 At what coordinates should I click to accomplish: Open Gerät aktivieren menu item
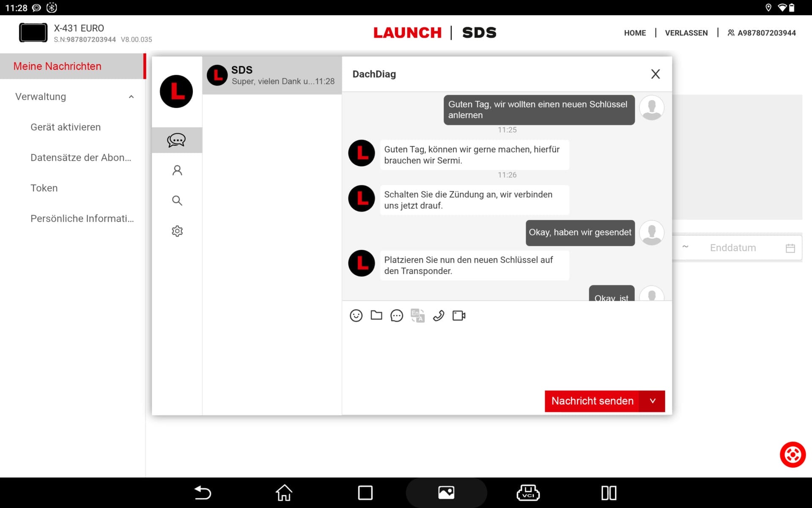[x=66, y=127]
